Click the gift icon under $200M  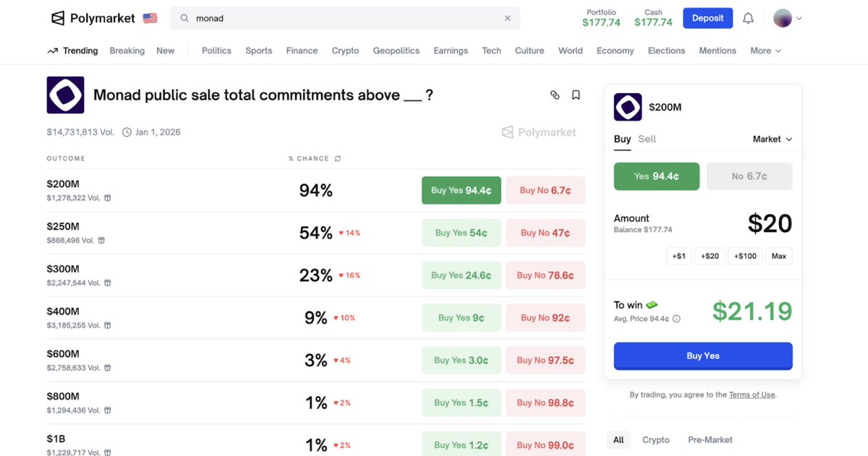pyautogui.click(x=108, y=198)
